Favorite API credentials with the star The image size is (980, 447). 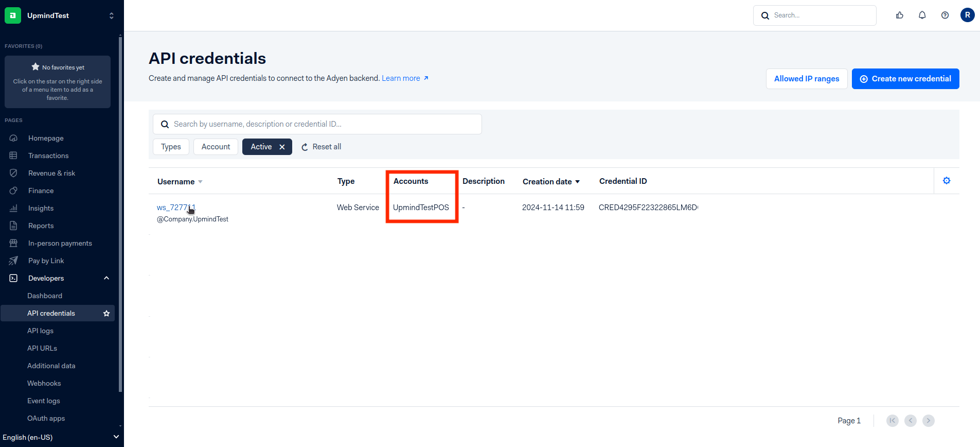(106, 313)
